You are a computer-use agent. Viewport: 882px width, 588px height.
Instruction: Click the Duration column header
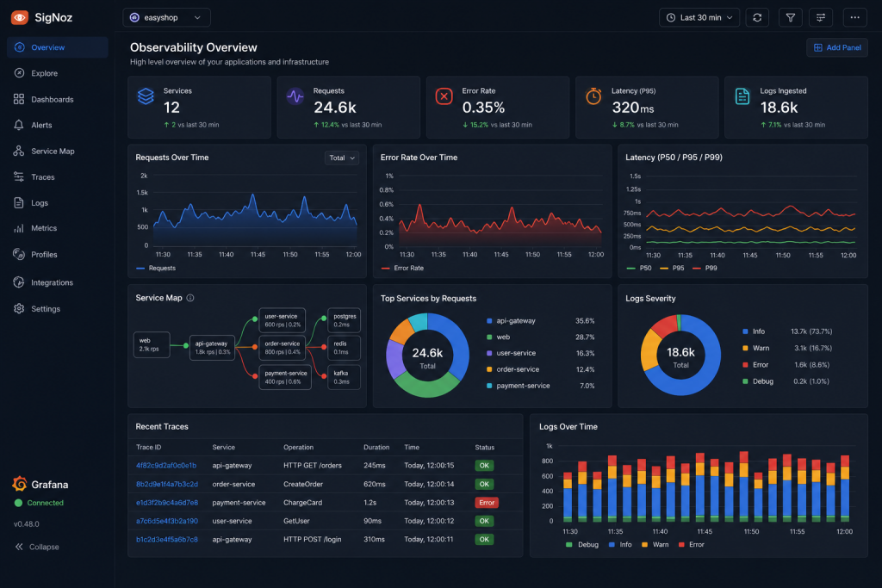click(376, 448)
